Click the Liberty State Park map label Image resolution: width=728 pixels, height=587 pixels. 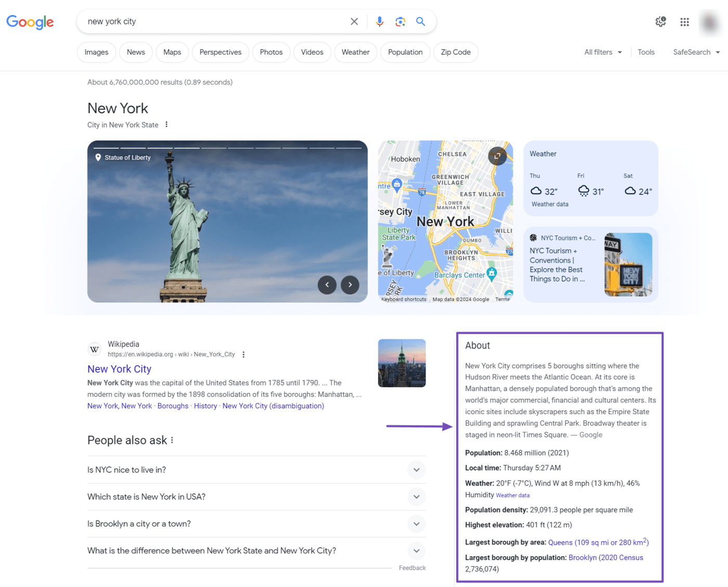(399, 234)
